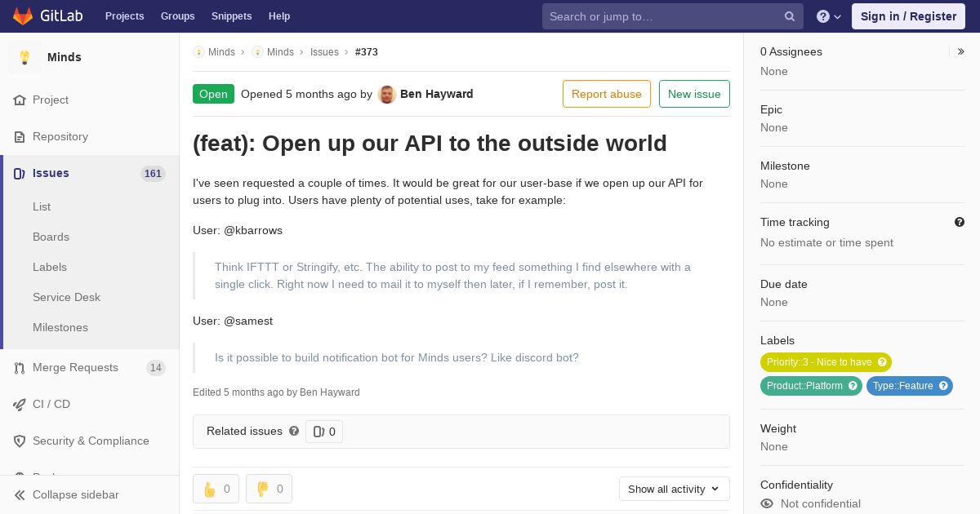980x514 pixels.
Task: Click the search magnifier icon
Action: [x=790, y=16]
